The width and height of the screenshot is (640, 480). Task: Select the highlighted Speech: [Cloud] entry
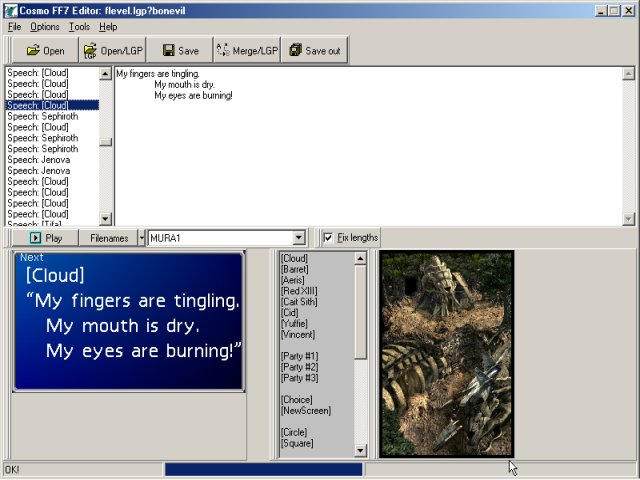pyautogui.click(x=52, y=105)
